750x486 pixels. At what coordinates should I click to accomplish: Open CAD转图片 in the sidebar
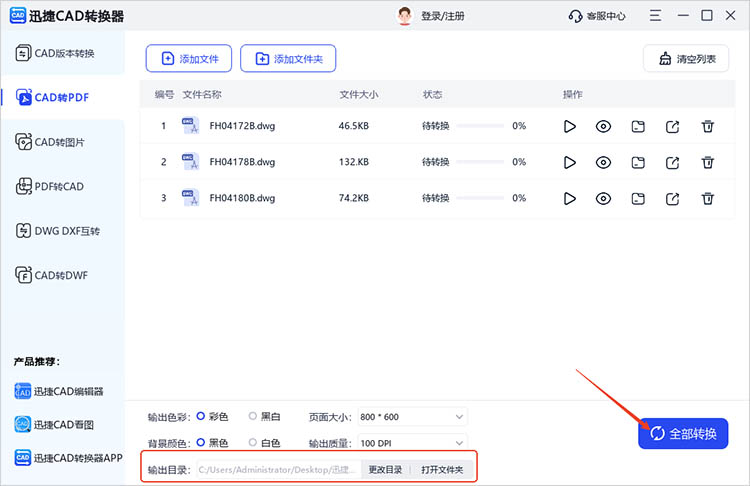click(x=63, y=142)
